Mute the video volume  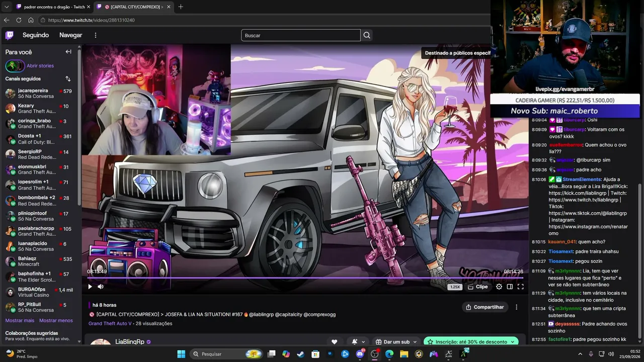(x=101, y=287)
